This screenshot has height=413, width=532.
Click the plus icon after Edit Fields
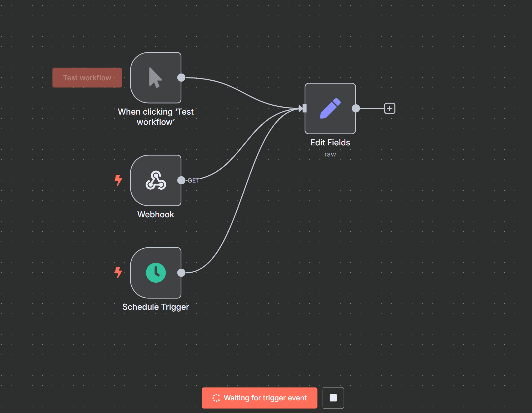click(x=390, y=109)
